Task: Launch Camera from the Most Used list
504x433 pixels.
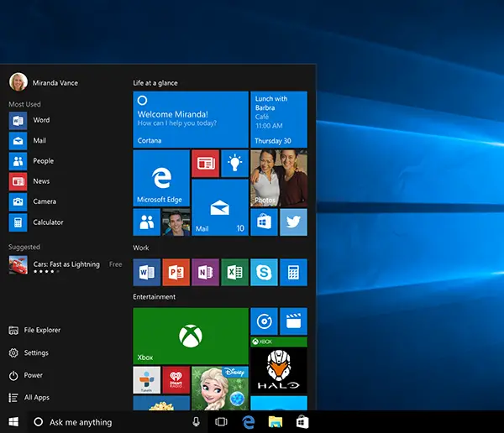Action: 33,201
